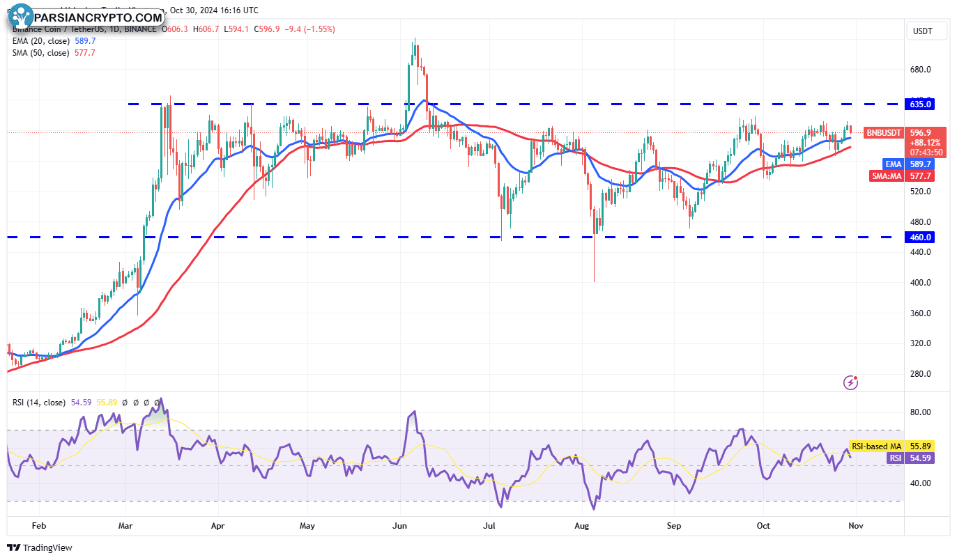Click the 596.9 last price label
Viewport: 957px width, 560px height.
point(921,132)
